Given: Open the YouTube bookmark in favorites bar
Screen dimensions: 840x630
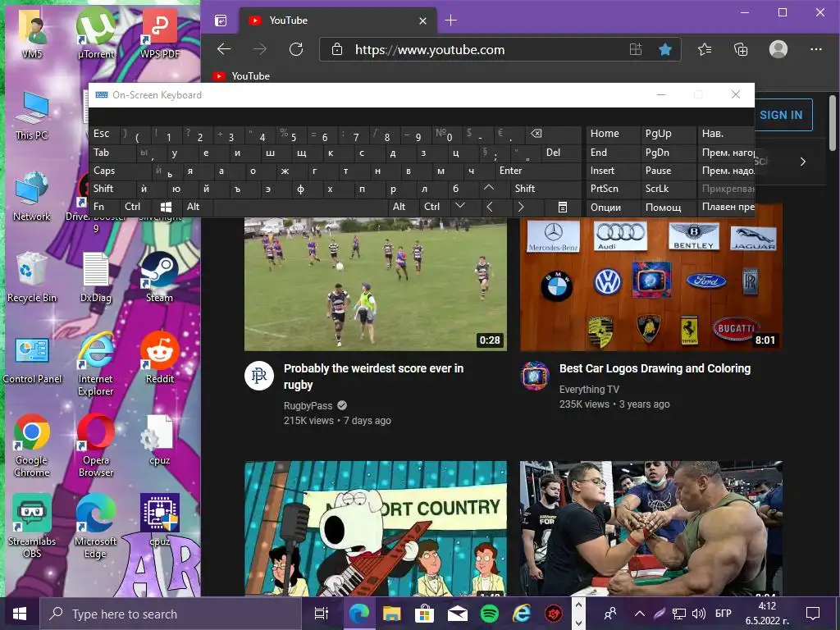Looking at the screenshot, I should (241, 76).
